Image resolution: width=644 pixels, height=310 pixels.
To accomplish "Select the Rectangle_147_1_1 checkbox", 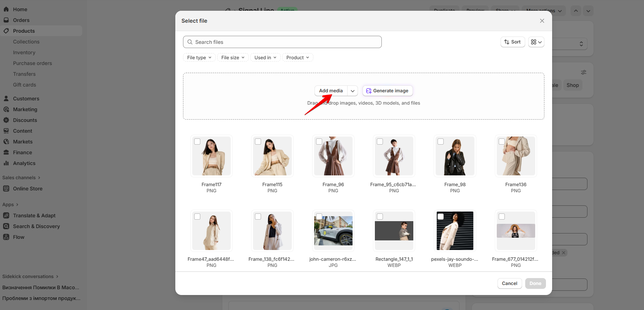I will point(380,217).
